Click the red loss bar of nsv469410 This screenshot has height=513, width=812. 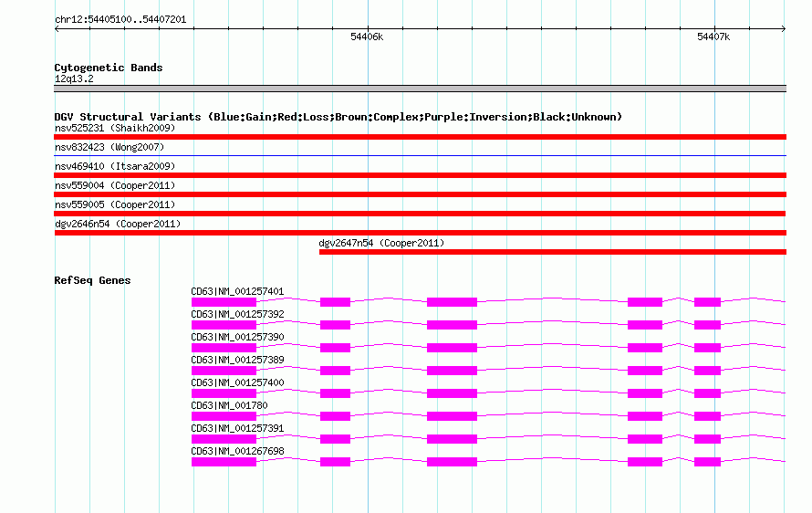[420, 175]
